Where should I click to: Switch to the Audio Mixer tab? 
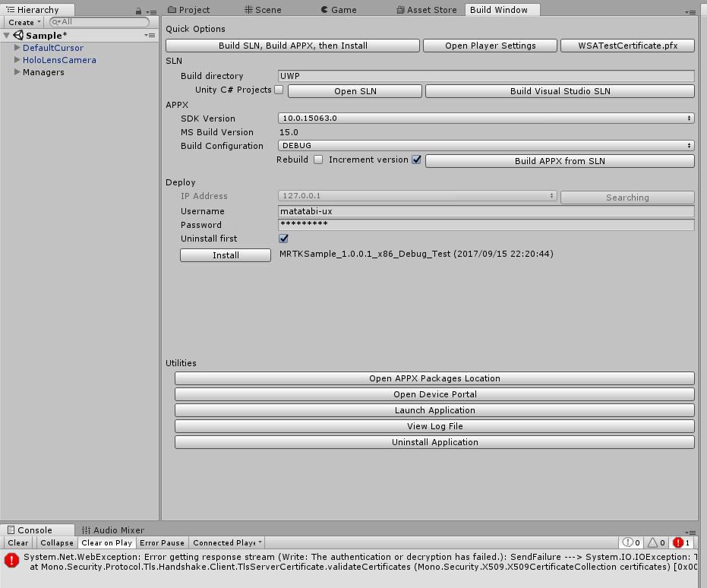[x=113, y=530]
